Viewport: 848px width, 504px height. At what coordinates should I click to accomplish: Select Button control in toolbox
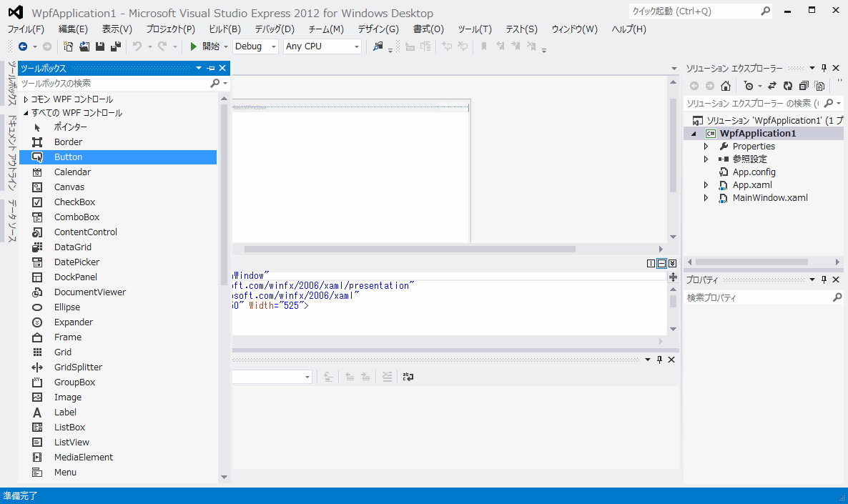(118, 157)
